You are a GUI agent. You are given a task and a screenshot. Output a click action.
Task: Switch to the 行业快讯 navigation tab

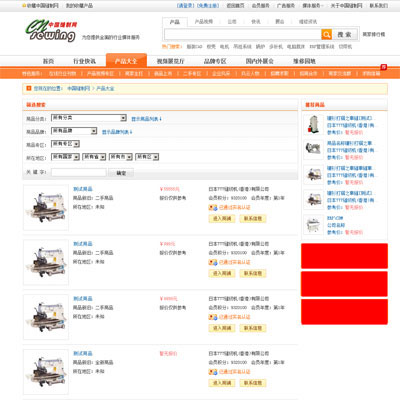click(84, 61)
